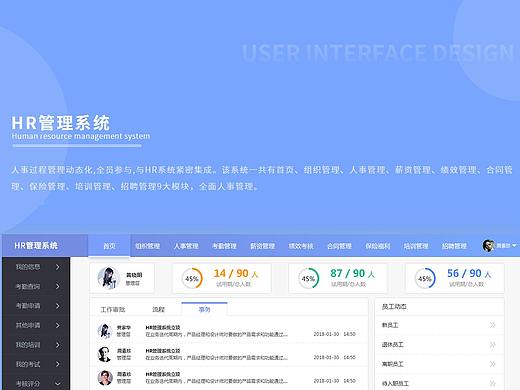
Task: Open 考勤管理 in the top navigation
Action: coord(224,246)
